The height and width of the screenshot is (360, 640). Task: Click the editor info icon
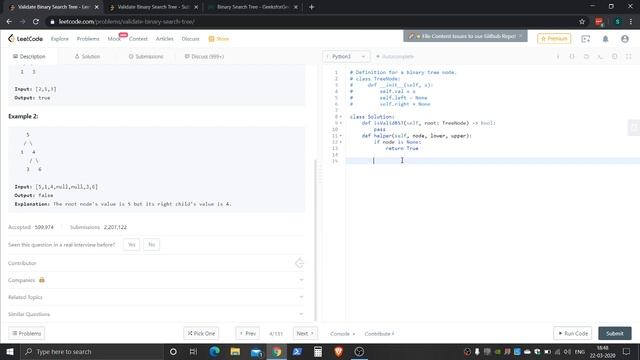tap(558, 56)
